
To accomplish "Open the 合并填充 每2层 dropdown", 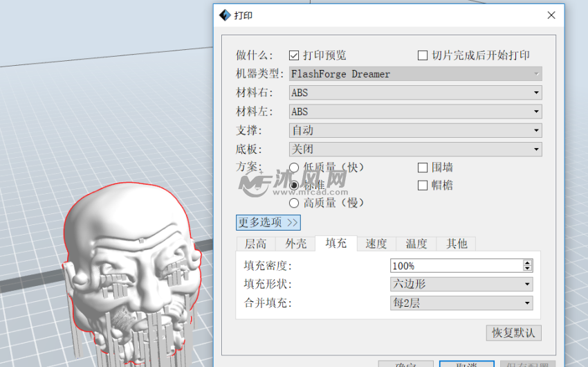I will 461,303.
